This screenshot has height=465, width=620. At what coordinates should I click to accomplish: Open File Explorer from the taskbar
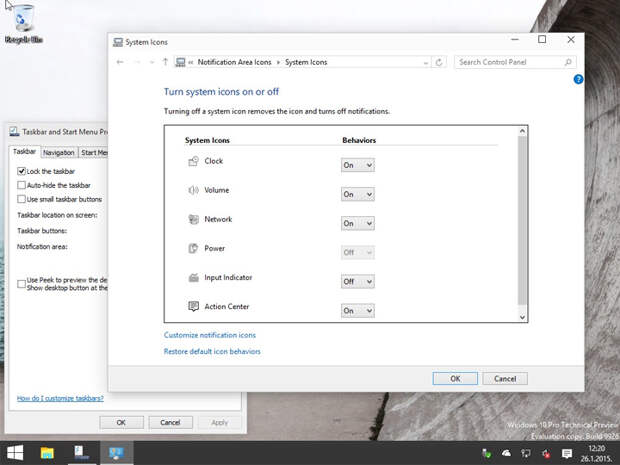(47, 453)
